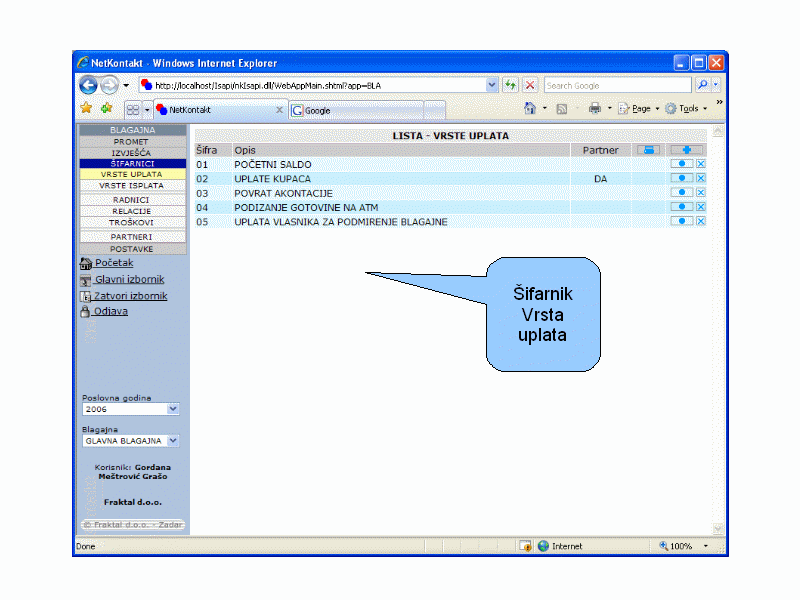Edit the UPLATE KUPACA row with its dot button
The height and width of the screenshot is (600, 800).
pos(682,178)
